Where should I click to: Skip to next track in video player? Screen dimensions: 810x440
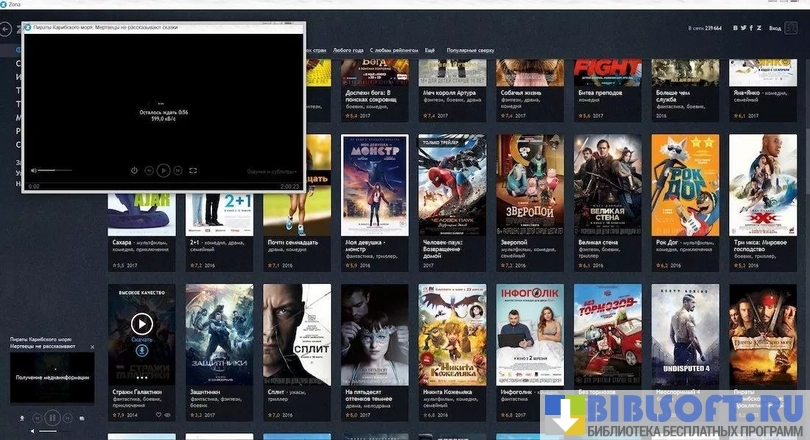pyautogui.click(x=178, y=170)
